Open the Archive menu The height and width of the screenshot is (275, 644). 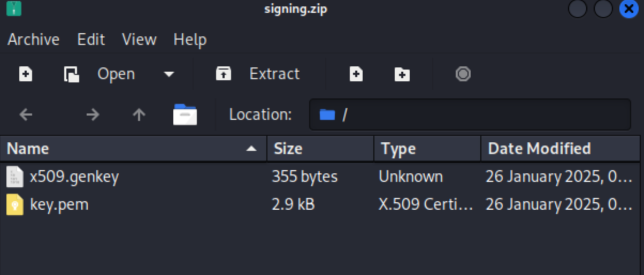coord(33,40)
